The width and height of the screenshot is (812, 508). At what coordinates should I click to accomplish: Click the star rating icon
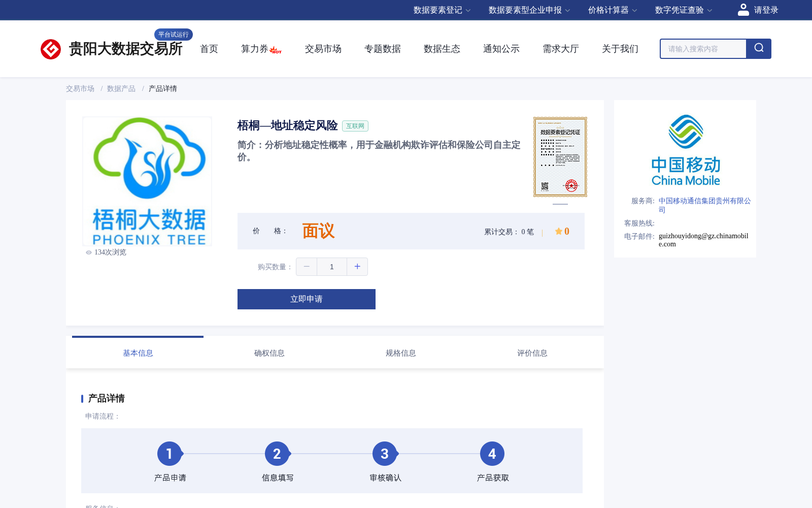click(x=558, y=231)
